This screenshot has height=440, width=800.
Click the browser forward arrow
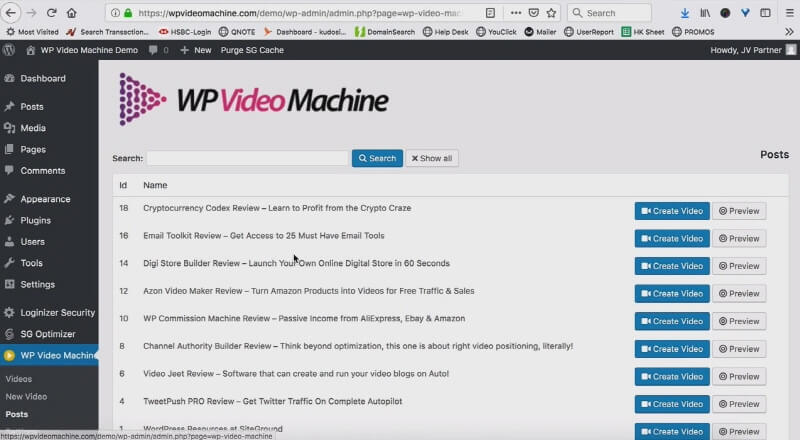tap(31, 13)
